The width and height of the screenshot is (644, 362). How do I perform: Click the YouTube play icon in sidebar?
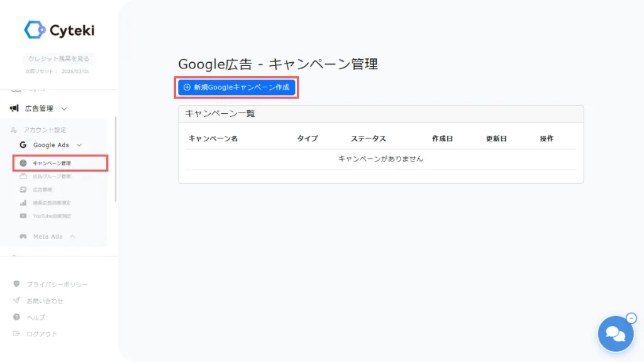23,216
